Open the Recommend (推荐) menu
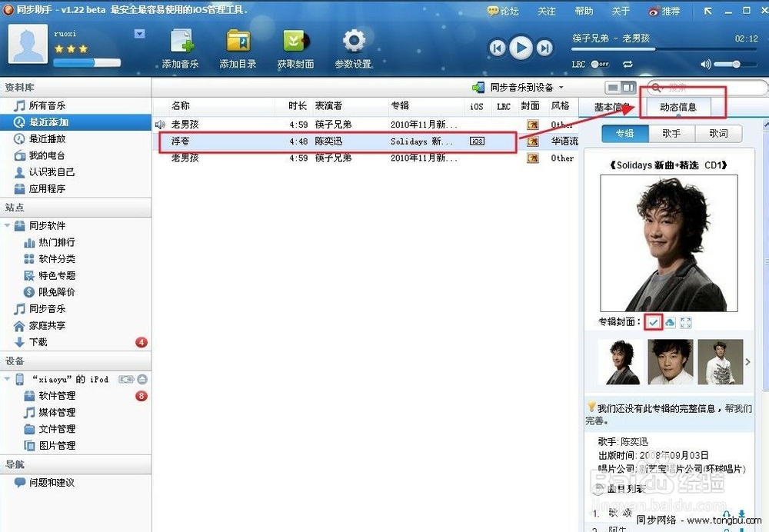This screenshot has height=532, width=769. tap(664, 12)
